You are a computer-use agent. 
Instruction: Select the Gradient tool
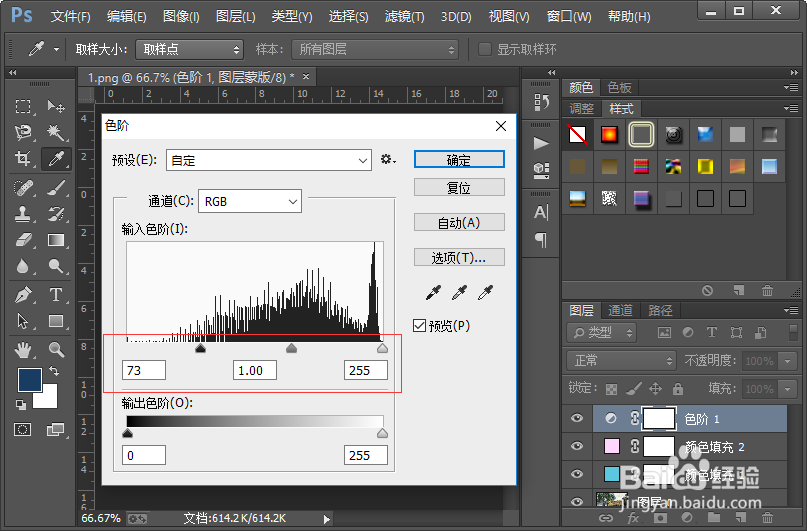pyautogui.click(x=56, y=240)
